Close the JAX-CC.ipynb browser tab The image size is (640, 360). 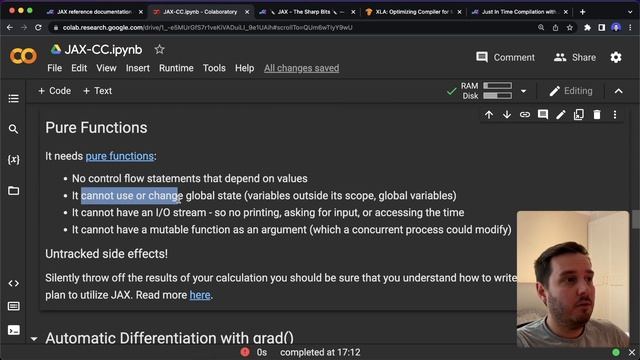tap(247, 12)
